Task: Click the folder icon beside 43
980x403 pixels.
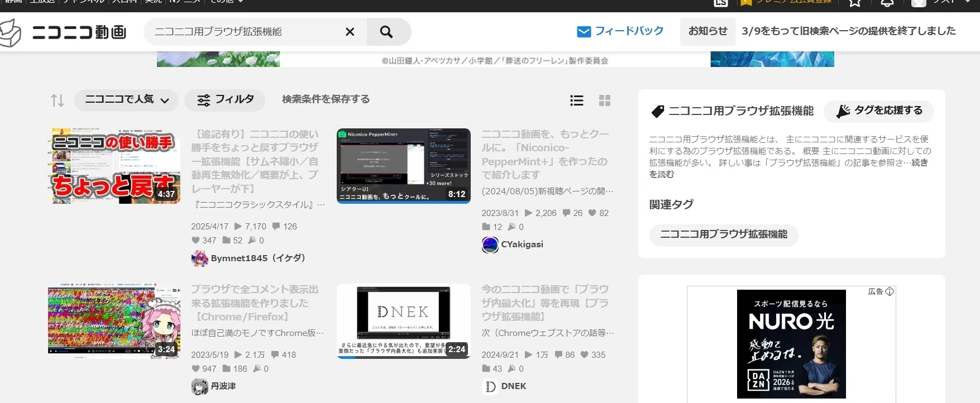Action: [486, 369]
